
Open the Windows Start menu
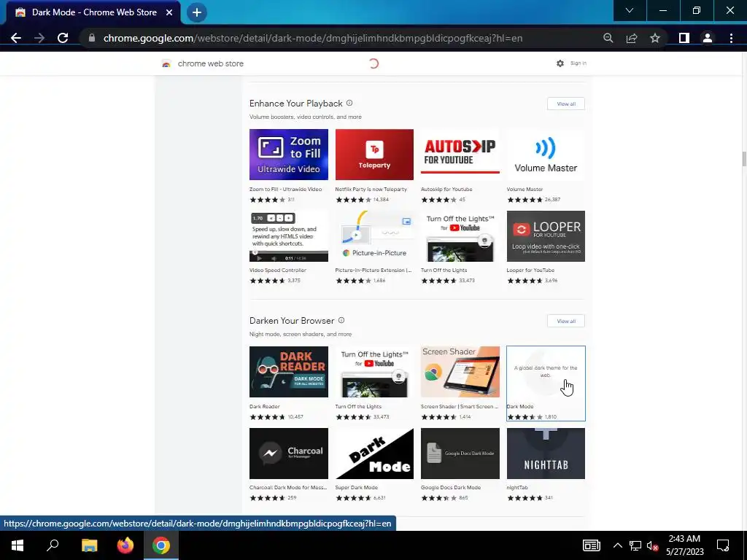coord(18,545)
